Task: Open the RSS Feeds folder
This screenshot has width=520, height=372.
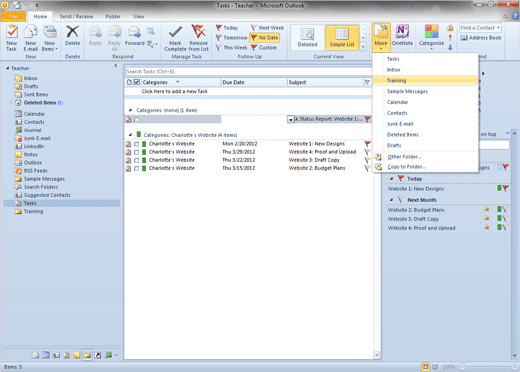Action: tap(36, 171)
